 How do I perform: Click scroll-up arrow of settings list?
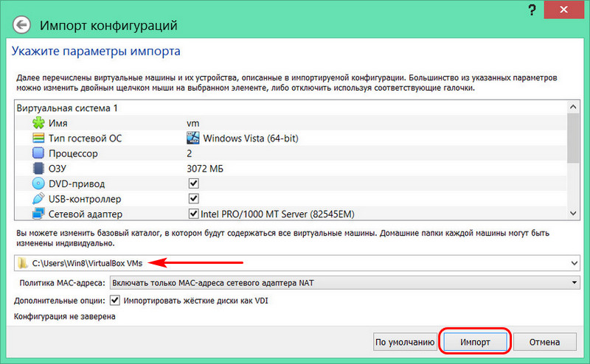(x=573, y=107)
